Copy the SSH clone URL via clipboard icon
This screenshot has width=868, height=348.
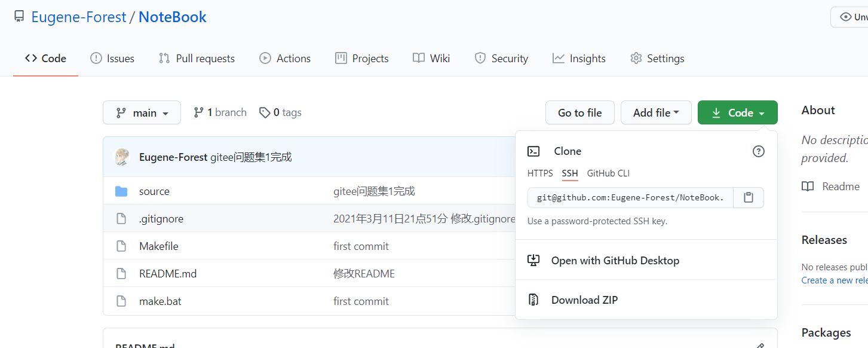tap(749, 197)
